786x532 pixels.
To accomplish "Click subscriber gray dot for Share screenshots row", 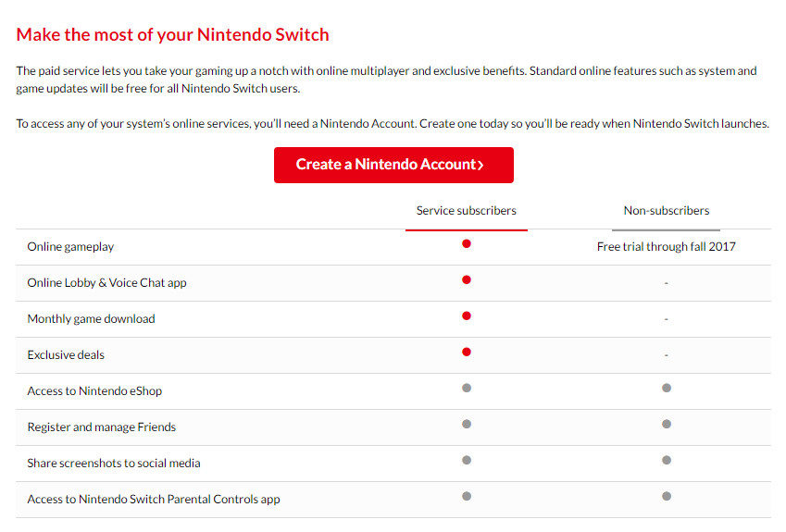I will (467, 460).
